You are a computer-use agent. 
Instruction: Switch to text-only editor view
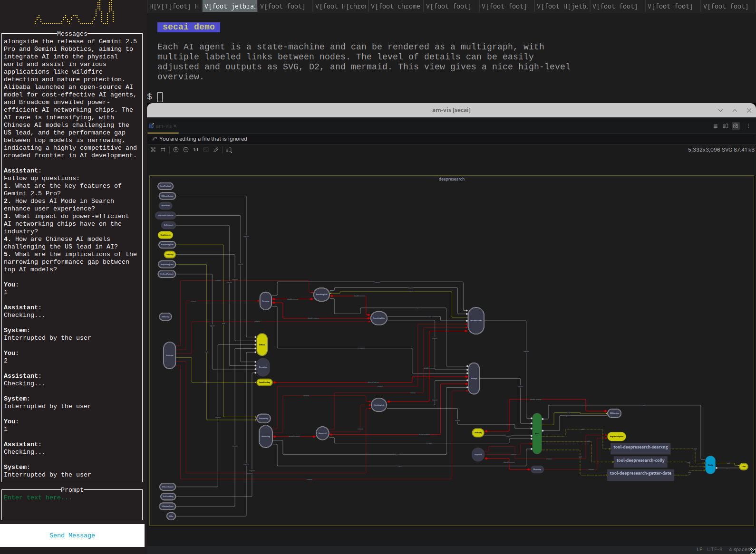click(x=716, y=126)
